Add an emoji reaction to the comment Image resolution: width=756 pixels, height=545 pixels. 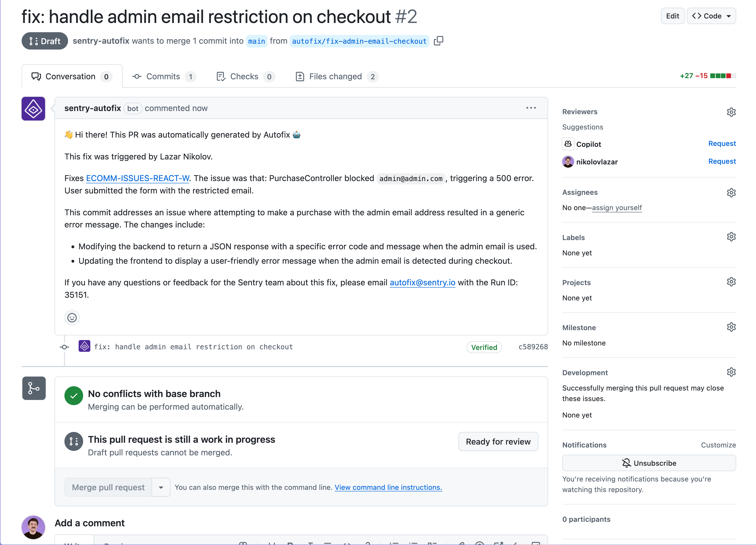(x=72, y=318)
